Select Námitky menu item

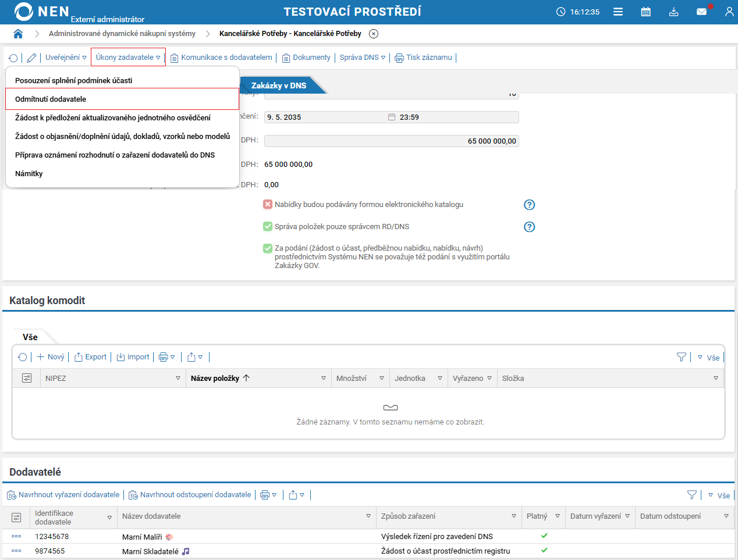pyautogui.click(x=122, y=173)
